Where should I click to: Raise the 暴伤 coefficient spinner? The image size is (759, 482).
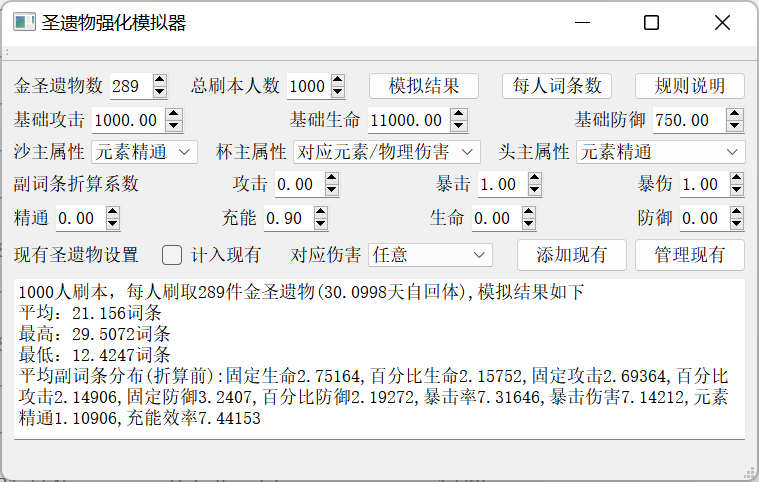click(737, 178)
